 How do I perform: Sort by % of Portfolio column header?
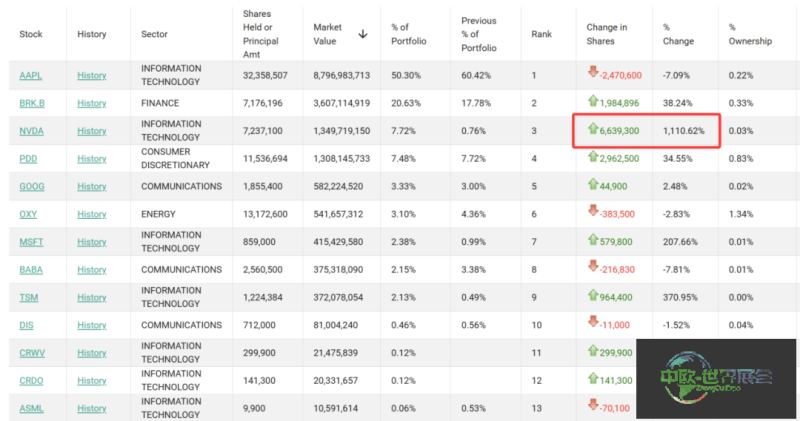[x=408, y=34]
